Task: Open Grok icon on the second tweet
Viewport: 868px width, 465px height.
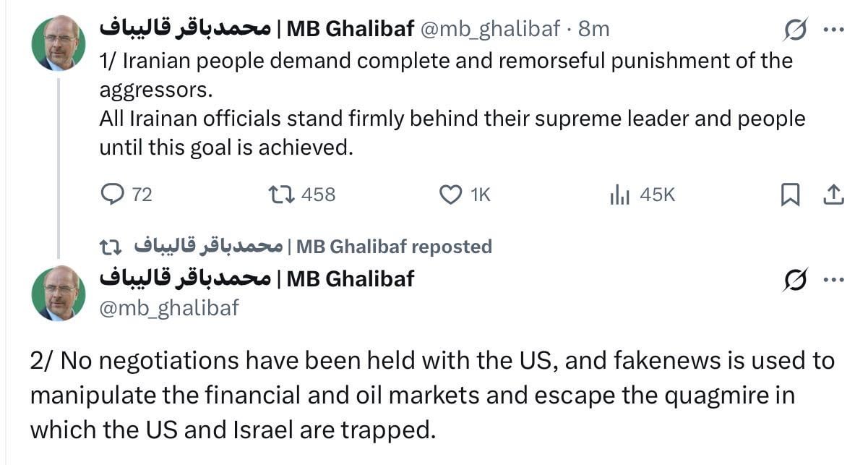Action: tap(796, 281)
